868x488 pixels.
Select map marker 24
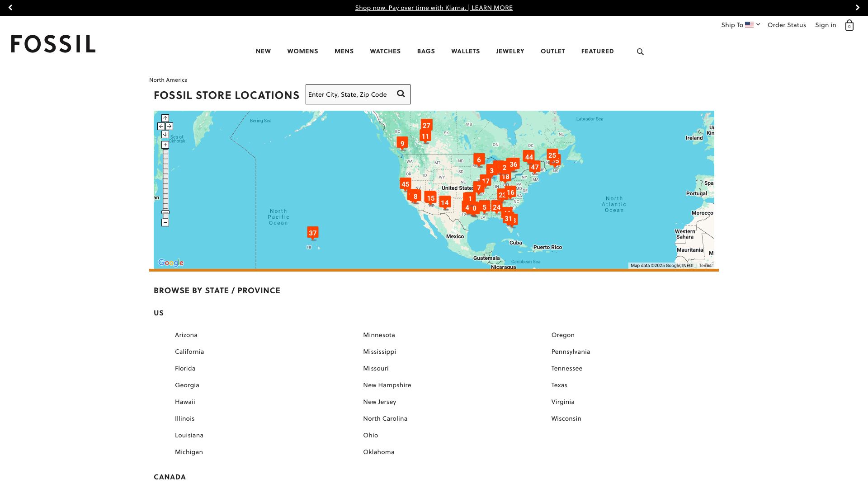coord(497,207)
